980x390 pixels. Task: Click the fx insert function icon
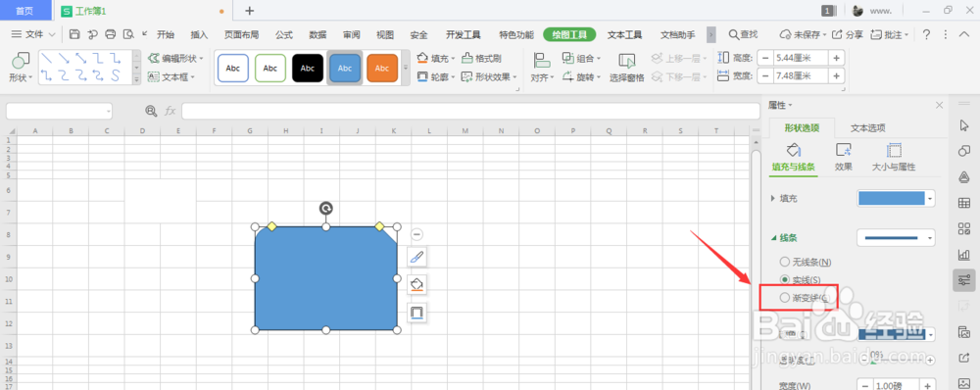[x=170, y=111]
